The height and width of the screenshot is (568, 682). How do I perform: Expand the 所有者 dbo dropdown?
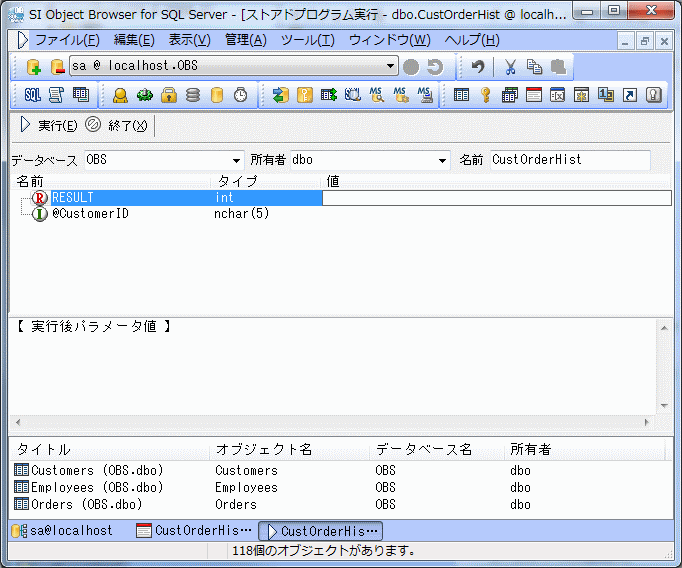442,160
